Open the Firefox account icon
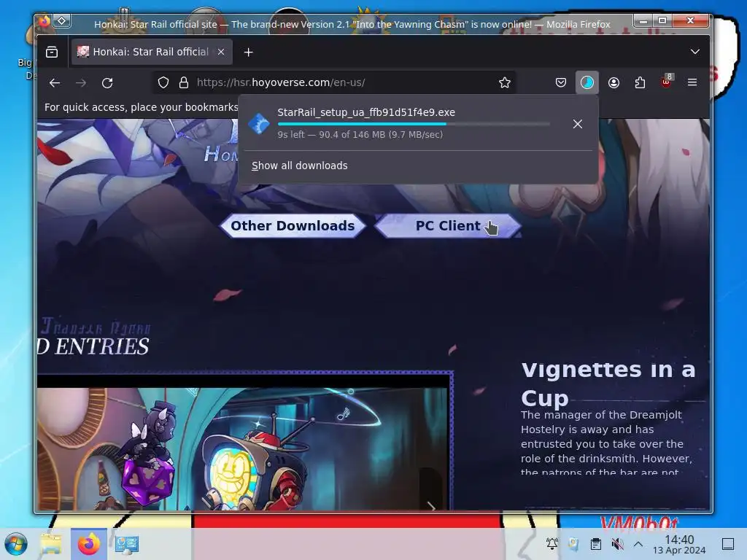The width and height of the screenshot is (747, 560). (x=614, y=83)
